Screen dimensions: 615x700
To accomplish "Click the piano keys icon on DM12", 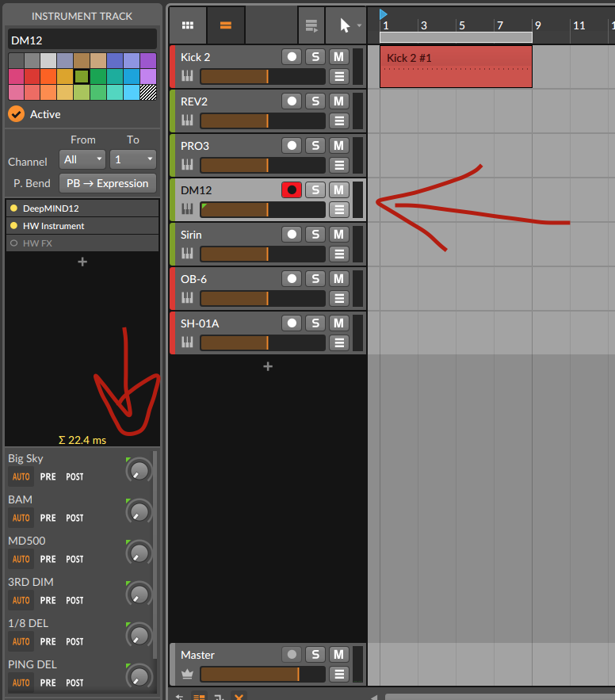I will point(188,209).
